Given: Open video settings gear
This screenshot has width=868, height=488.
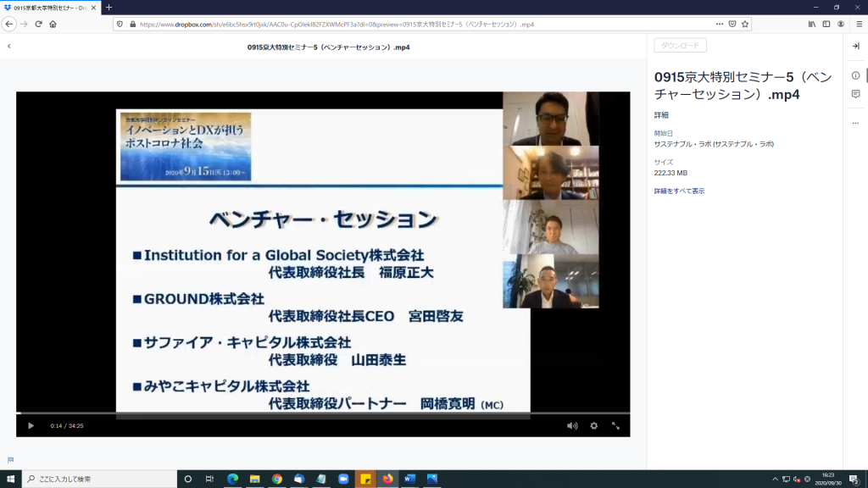Looking at the screenshot, I should point(593,425).
